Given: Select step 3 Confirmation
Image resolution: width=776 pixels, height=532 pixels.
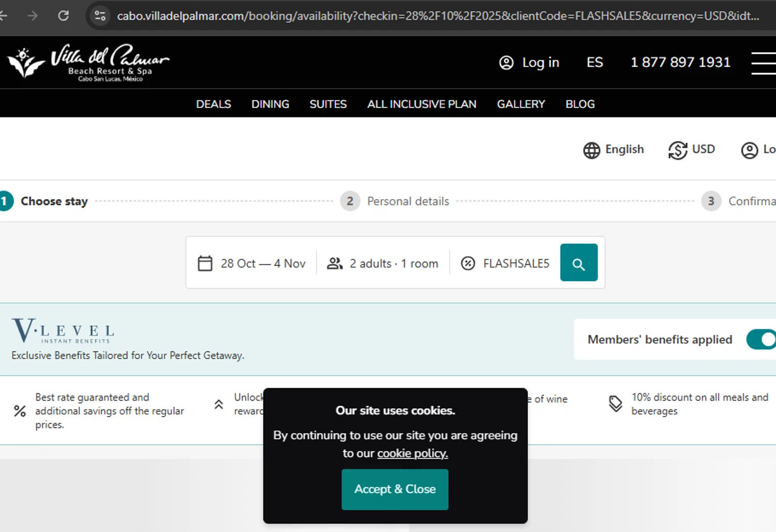Looking at the screenshot, I should point(738,201).
